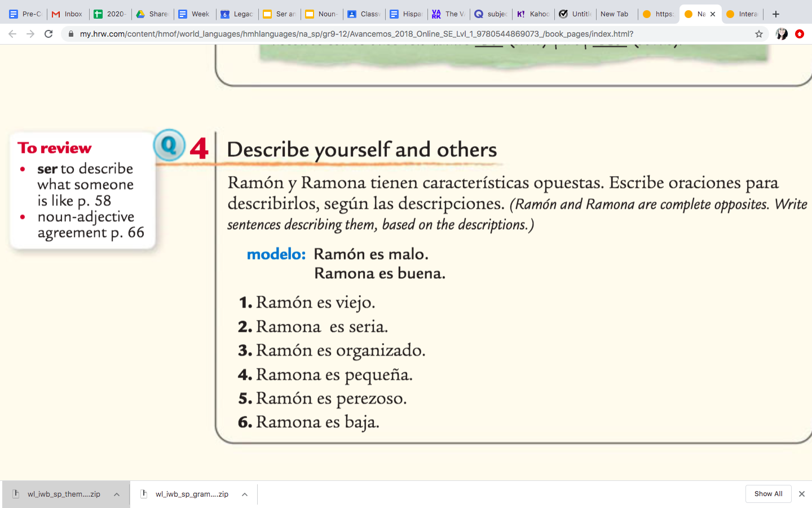Click Show All downloads button
Screen dimensions: 812x508
coord(768,494)
